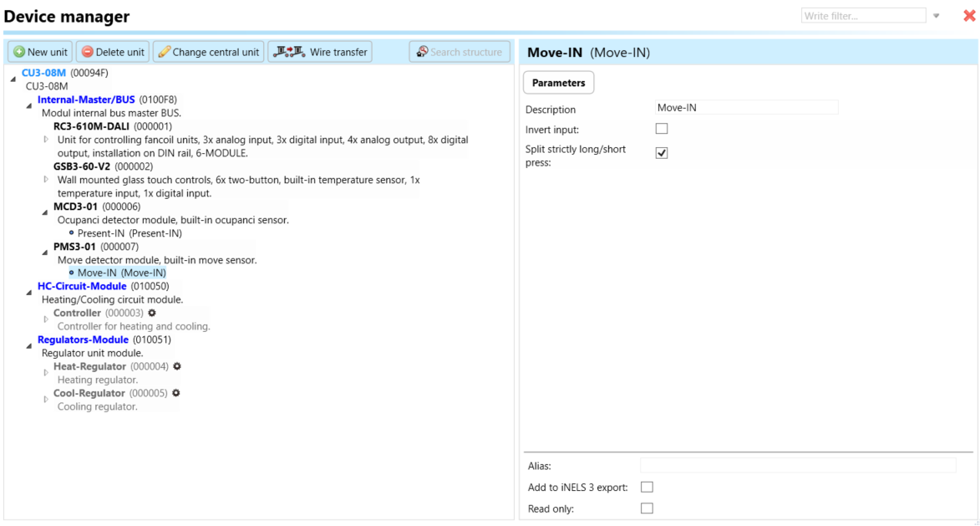Click the Alias input field
Image resolution: width=980 pixels, height=526 pixels.
(797, 465)
